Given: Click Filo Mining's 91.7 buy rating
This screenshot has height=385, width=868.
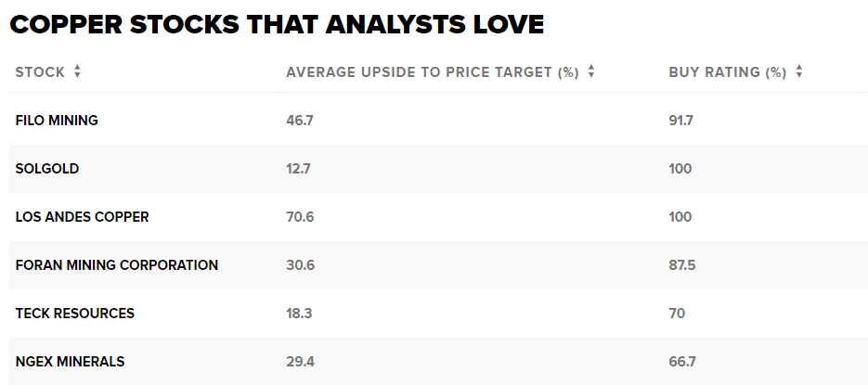Looking at the screenshot, I should pos(681,121).
